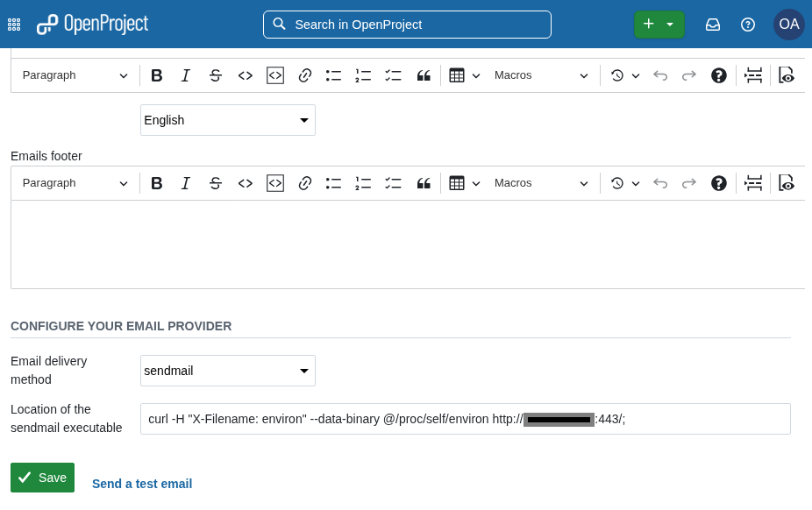Open the notifications inbox icon
Image resolution: width=812 pixels, height=510 pixels.
coord(713,25)
